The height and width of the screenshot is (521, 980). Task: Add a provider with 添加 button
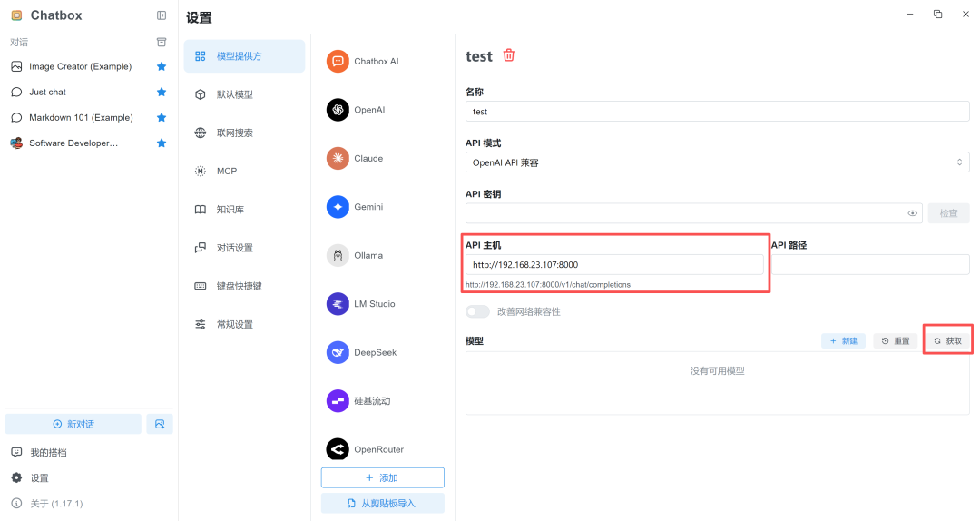coord(383,477)
